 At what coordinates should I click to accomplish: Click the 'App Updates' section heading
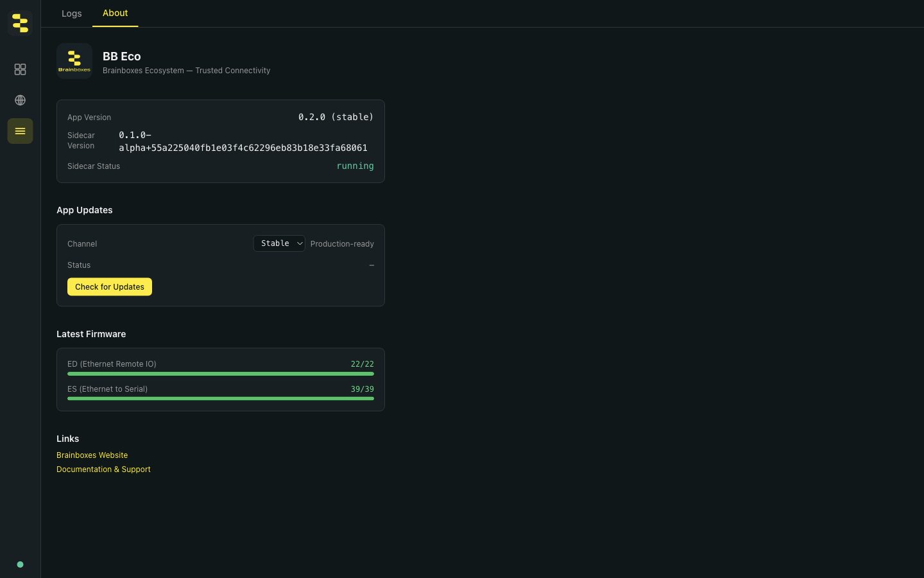click(x=85, y=210)
